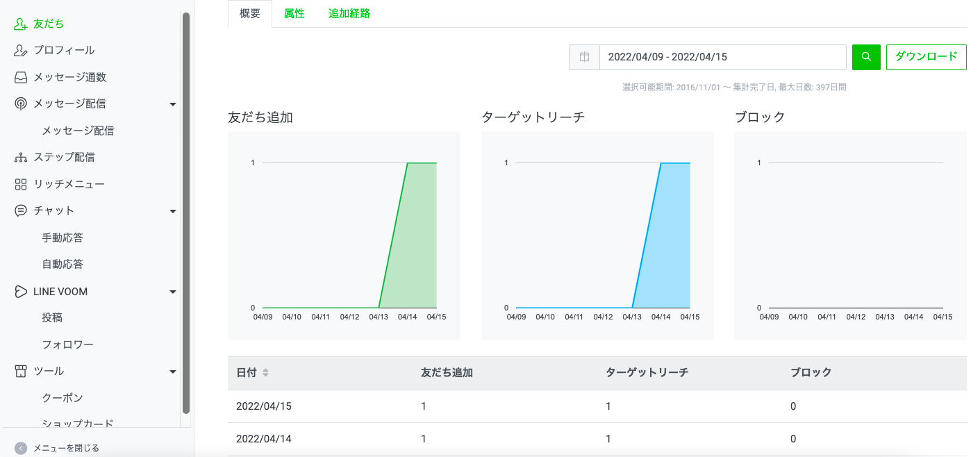Open the calendar date picker icon
This screenshot has height=457, width=980.
coord(584,57)
